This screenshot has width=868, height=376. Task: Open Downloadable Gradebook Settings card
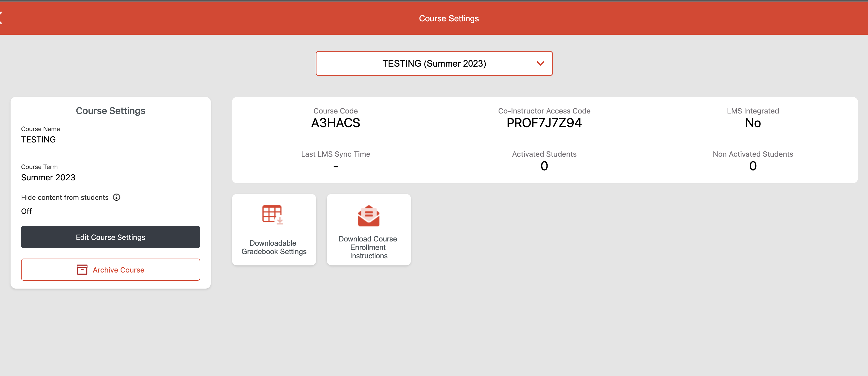point(274,247)
